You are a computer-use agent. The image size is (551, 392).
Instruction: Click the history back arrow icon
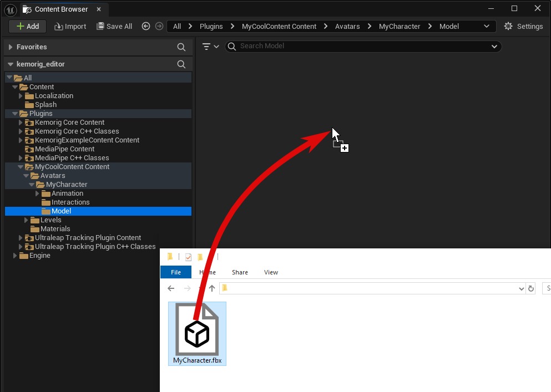pos(146,26)
